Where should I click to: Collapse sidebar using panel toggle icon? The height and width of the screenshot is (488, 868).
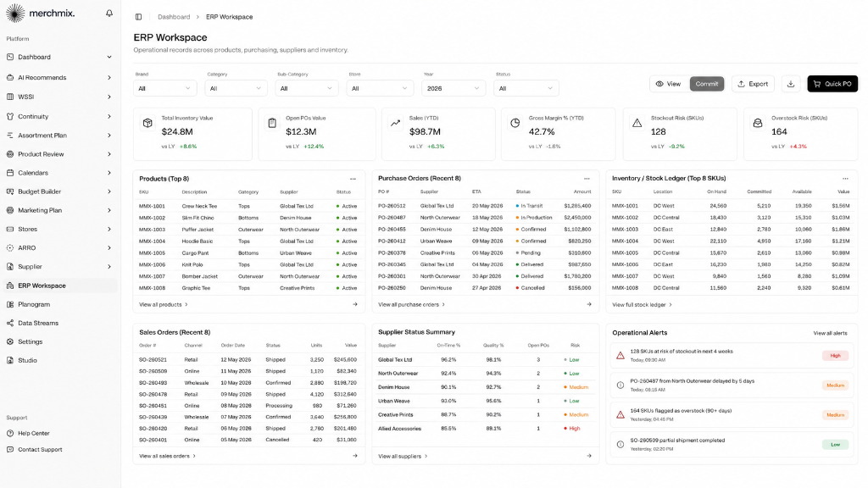pos(138,17)
